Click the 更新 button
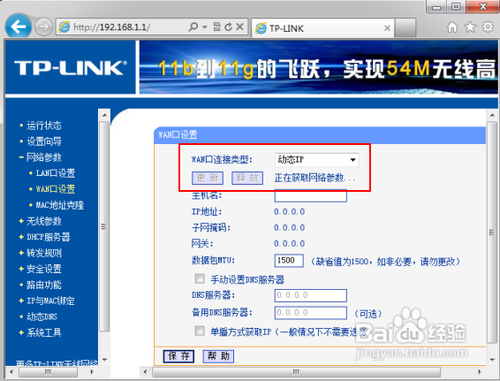 pos(208,178)
